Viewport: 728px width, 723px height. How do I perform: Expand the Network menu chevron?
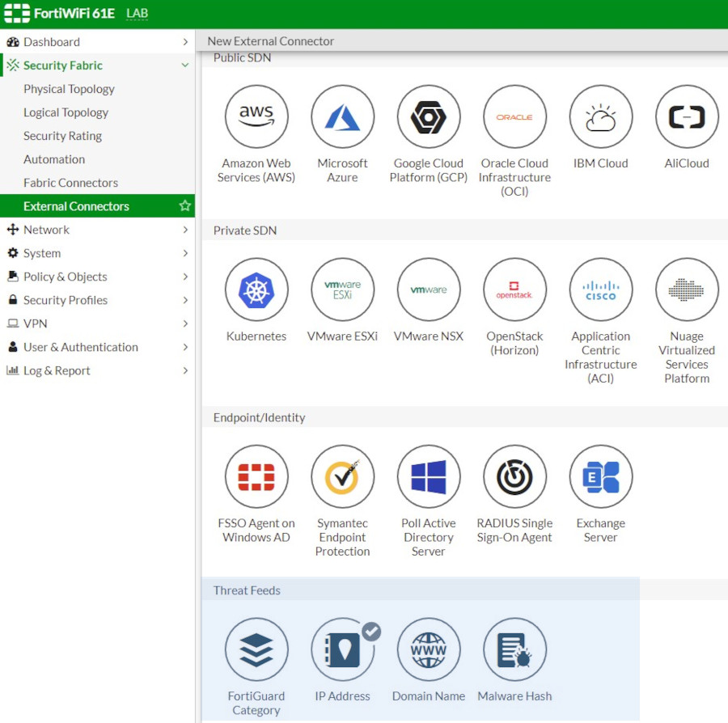pyautogui.click(x=185, y=230)
